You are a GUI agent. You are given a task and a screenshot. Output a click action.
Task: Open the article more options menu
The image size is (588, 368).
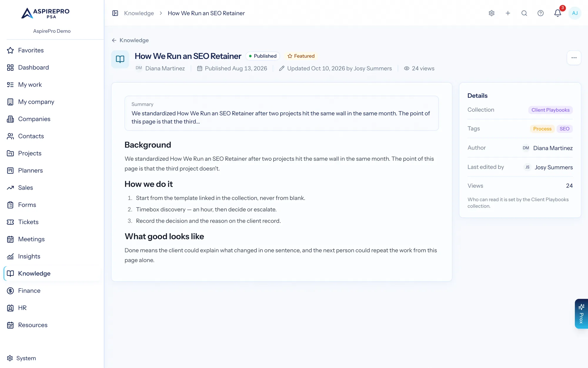(x=574, y=58)
